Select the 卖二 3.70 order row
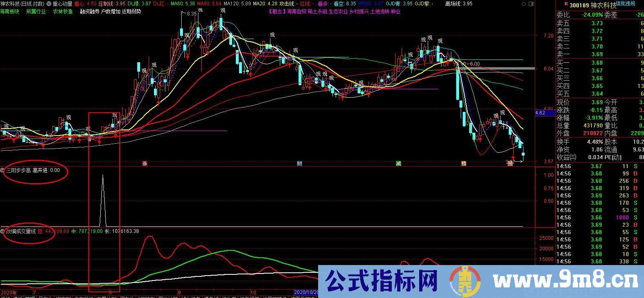 pos(600,46)
